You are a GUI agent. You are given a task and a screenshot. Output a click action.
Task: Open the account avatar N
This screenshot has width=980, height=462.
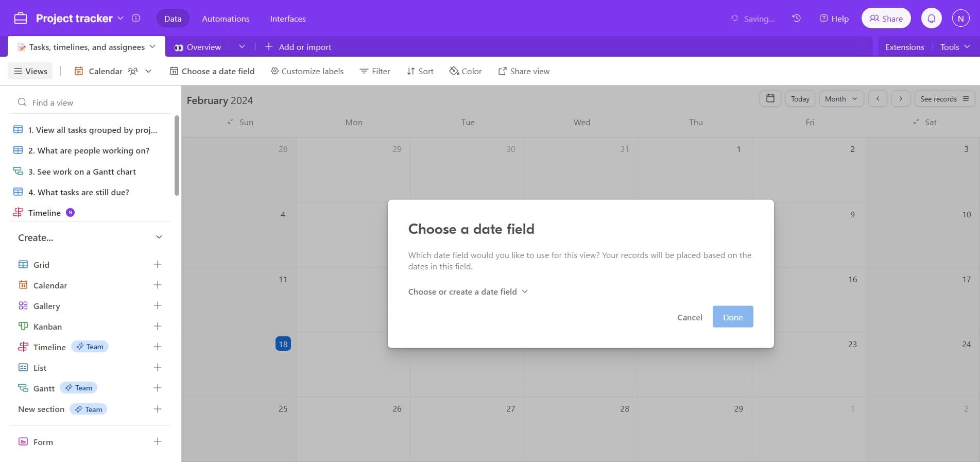(960, 18)
